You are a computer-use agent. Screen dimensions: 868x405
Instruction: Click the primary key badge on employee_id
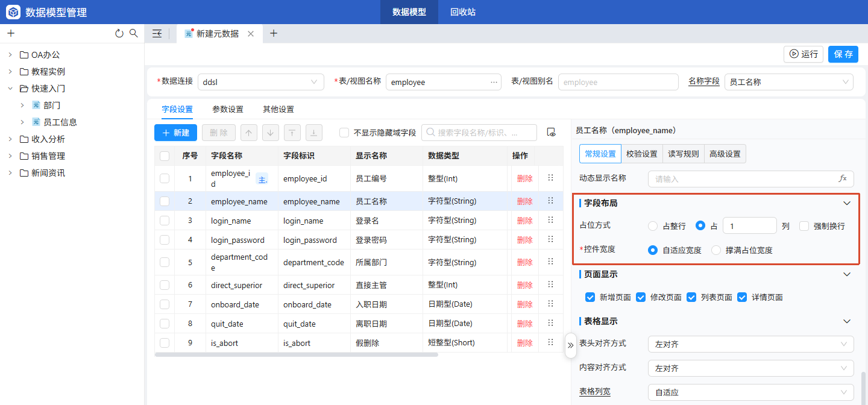point(262,179)
